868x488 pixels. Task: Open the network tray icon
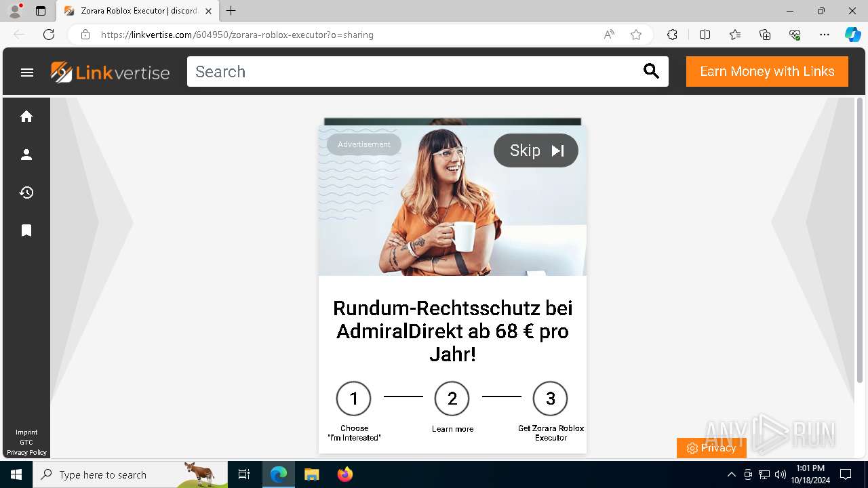[764, 474]
